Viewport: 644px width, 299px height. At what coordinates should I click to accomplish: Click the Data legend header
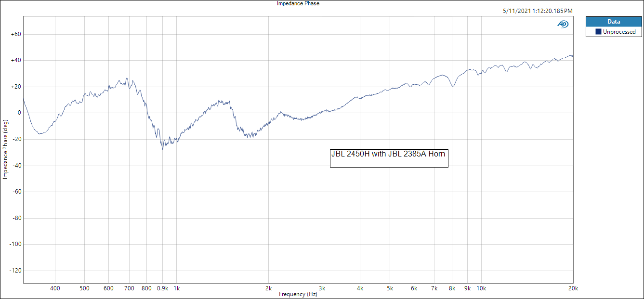[614, 22]
